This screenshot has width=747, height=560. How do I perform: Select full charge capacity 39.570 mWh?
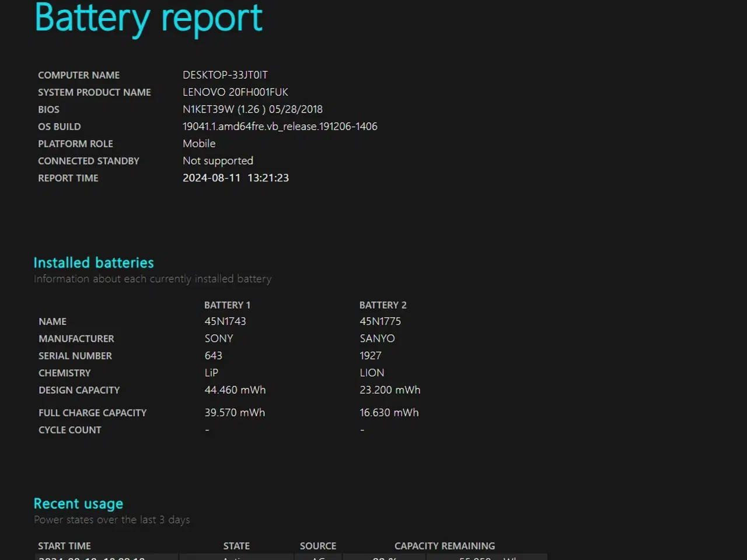tap(235, 412)
